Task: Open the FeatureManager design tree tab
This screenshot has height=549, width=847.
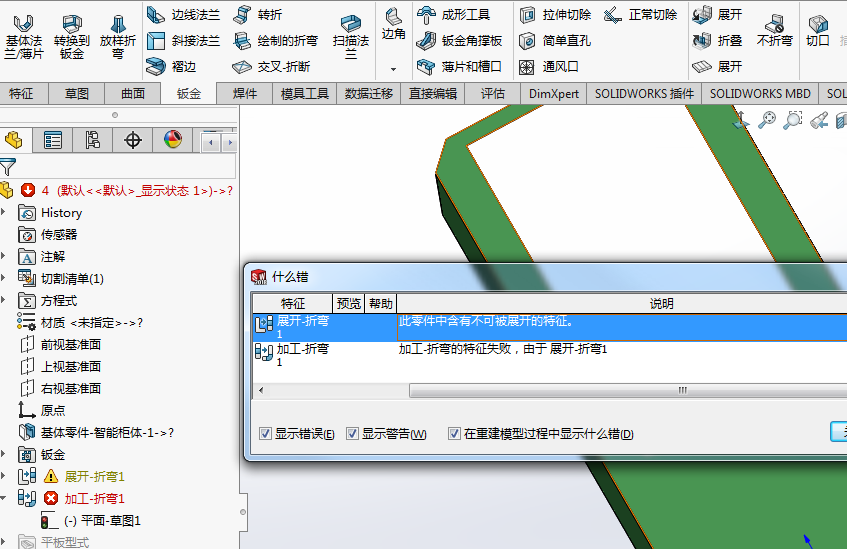Action: pos(14,140)
